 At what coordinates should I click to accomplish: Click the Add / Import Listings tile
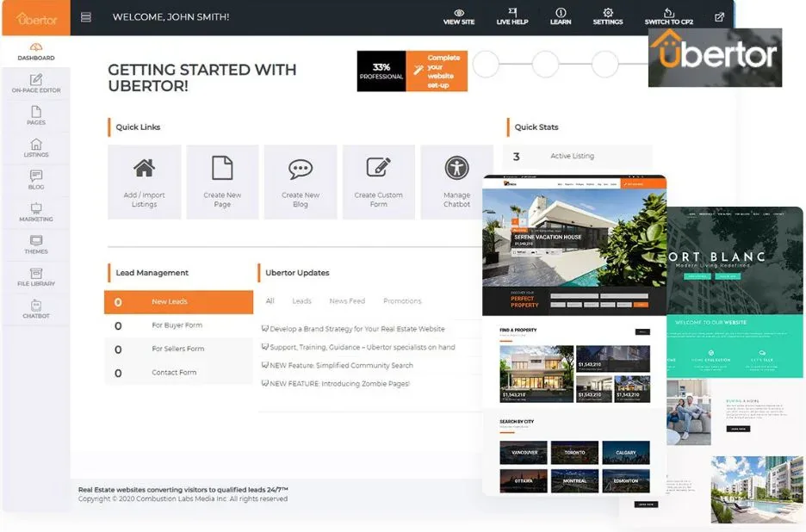[144, 182]
